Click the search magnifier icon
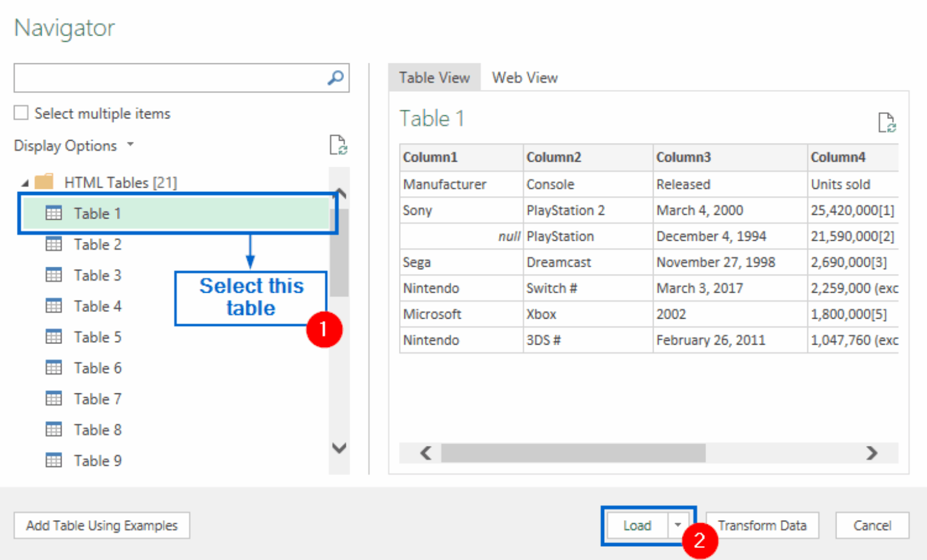927x560 pixels. [334, 78]
